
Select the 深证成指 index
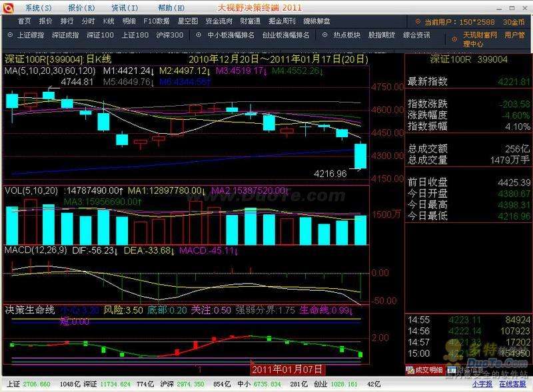[65, 35]
